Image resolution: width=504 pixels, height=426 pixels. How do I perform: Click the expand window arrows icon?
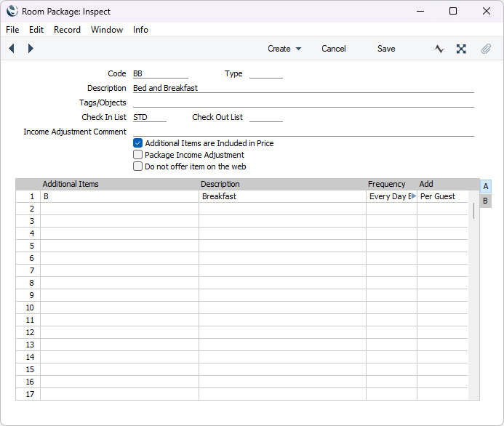pos(461,49)
